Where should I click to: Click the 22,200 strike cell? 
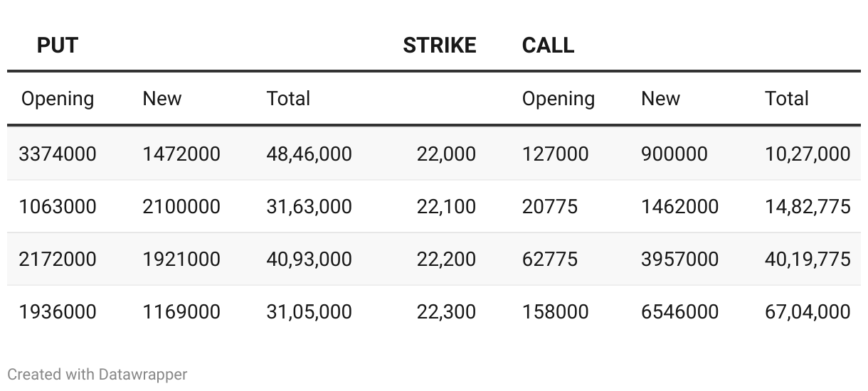click(446, 259)
